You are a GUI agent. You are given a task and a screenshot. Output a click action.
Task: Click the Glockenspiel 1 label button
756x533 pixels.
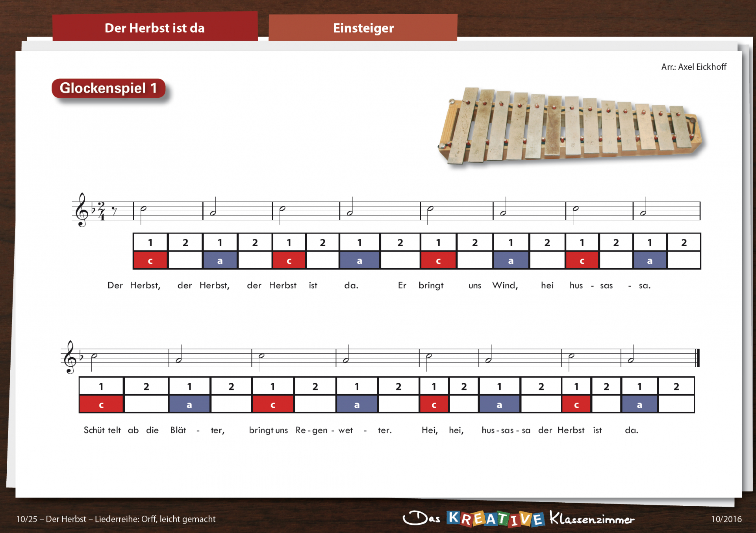coord(108,88)
